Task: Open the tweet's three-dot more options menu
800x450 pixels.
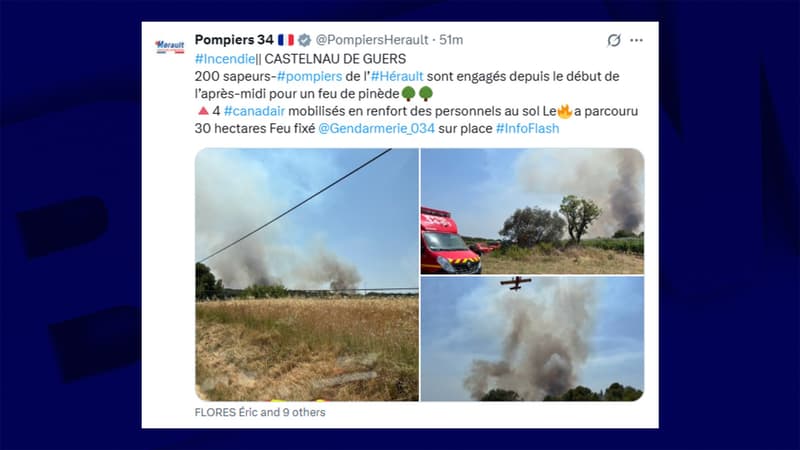Action: tap(636, 40)
